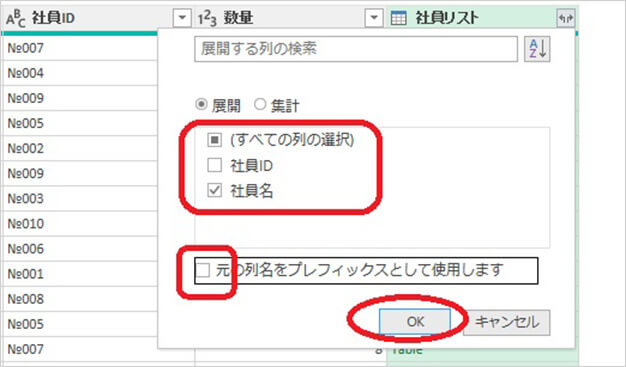Screen dimensions: 626x367
Task: Open the 社員ID column filter dropdown
Action: (x=182, y=18)
